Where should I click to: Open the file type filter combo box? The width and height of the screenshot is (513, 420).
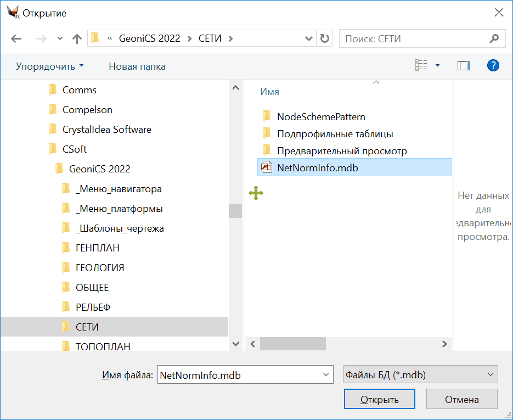tap(420, 375)
